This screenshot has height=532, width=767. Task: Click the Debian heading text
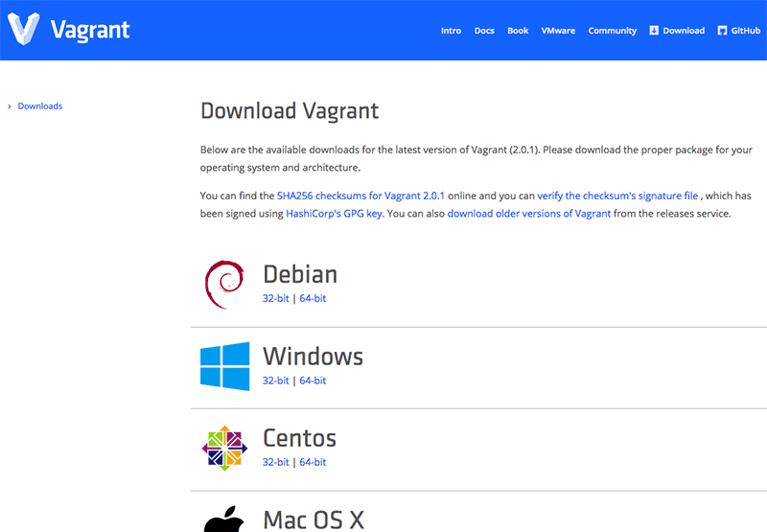point(300,274)
